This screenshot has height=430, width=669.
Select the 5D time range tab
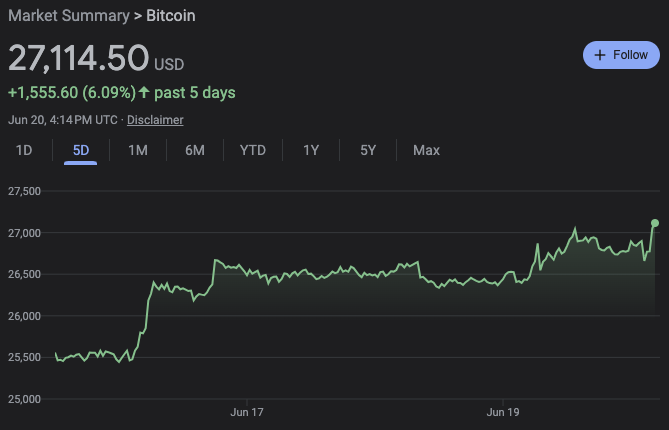pyautogui.click(x=81, y=150)
